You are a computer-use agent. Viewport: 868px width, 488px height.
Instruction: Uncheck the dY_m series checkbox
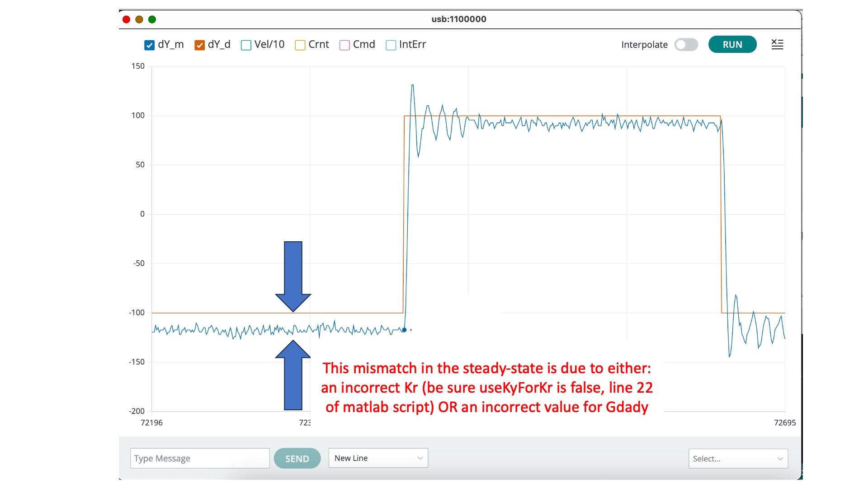(x=150, y=45)
